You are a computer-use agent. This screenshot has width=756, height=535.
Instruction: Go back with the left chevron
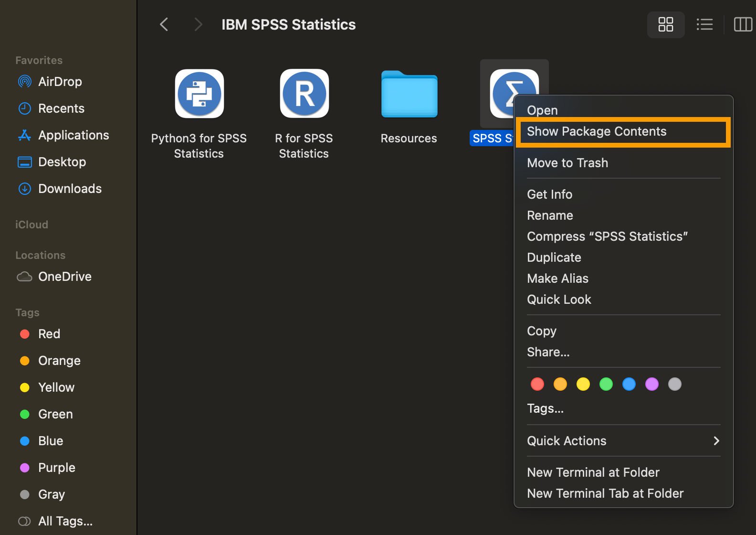point(164,24)
